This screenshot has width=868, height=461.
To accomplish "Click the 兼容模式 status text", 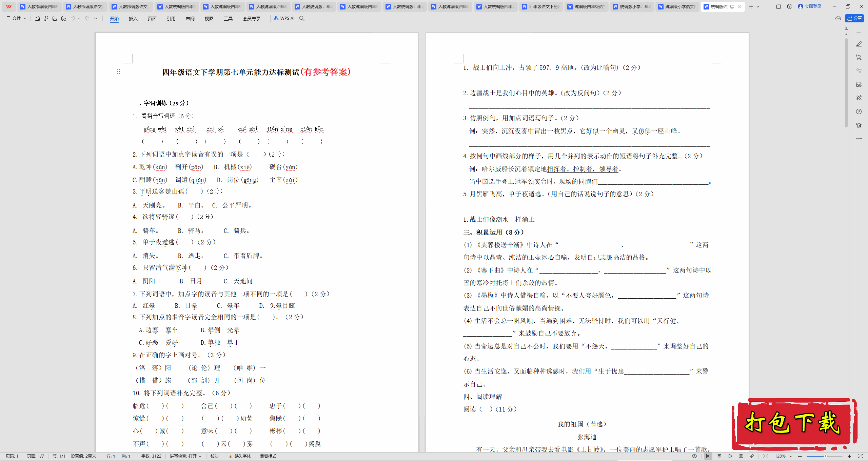I will pyautogui.click(x=268, y=456).
